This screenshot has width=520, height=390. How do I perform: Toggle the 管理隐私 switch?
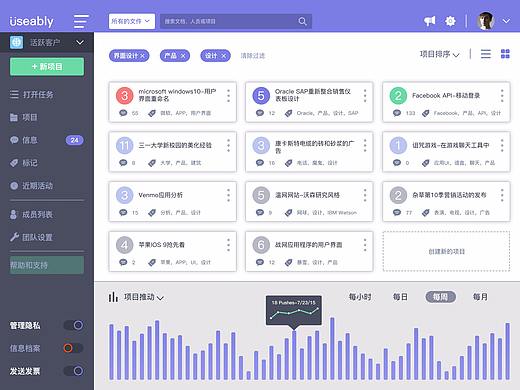pos(74,325)
